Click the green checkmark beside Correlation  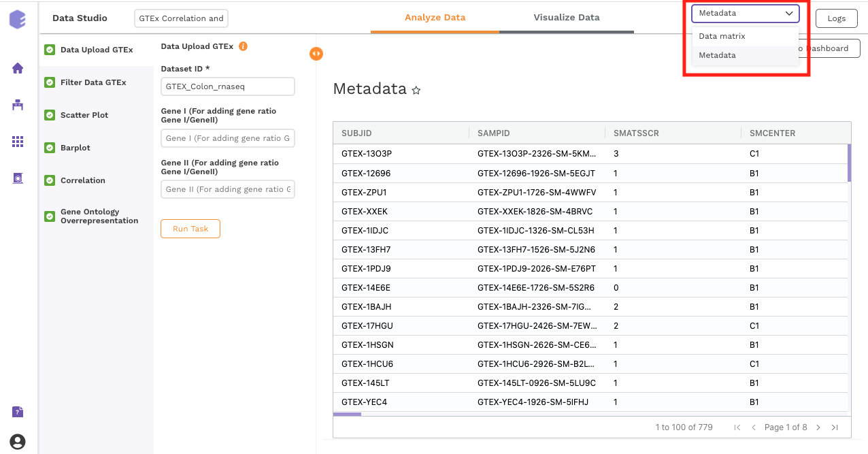coord(49,180)
